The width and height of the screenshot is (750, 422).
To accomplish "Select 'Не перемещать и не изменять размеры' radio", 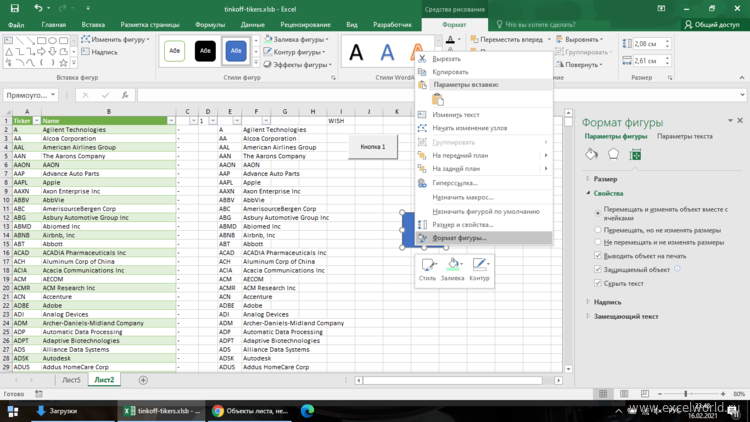I will click(597, 242).
